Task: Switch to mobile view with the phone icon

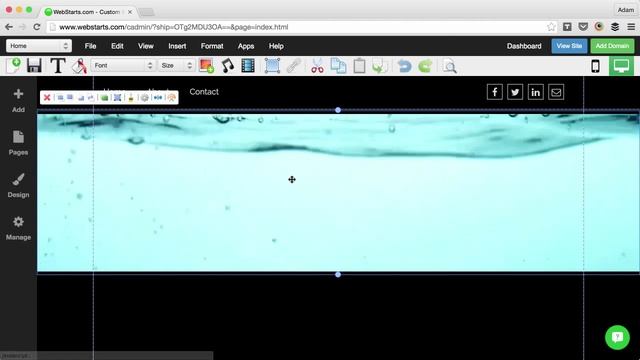Action: (596, 66)
